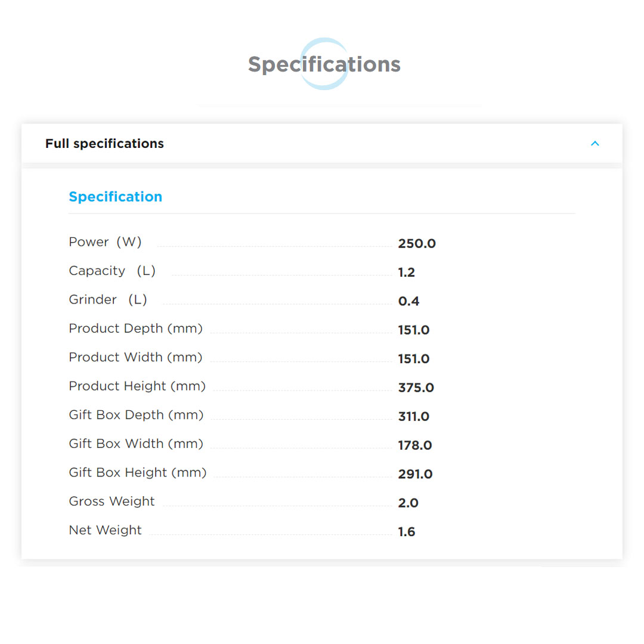Select the 0.4 grinder value
Viewport: 644px width, 644px height.
click(408, 301)
